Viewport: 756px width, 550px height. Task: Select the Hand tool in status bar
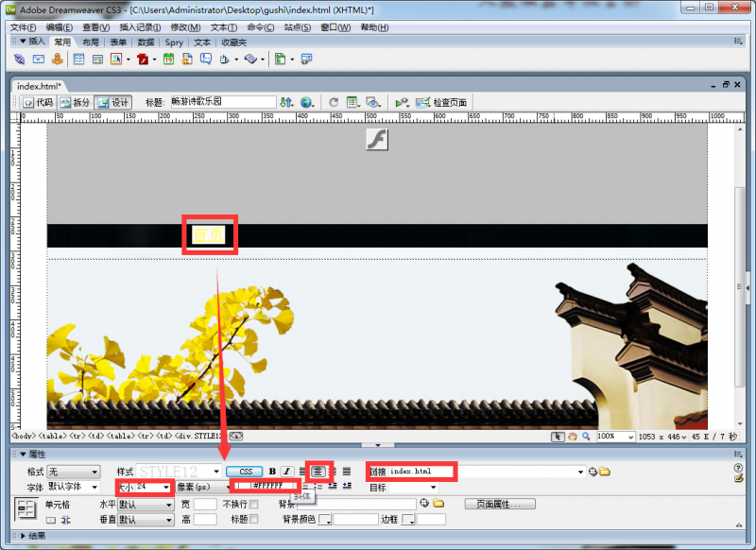tap(573, 437)
